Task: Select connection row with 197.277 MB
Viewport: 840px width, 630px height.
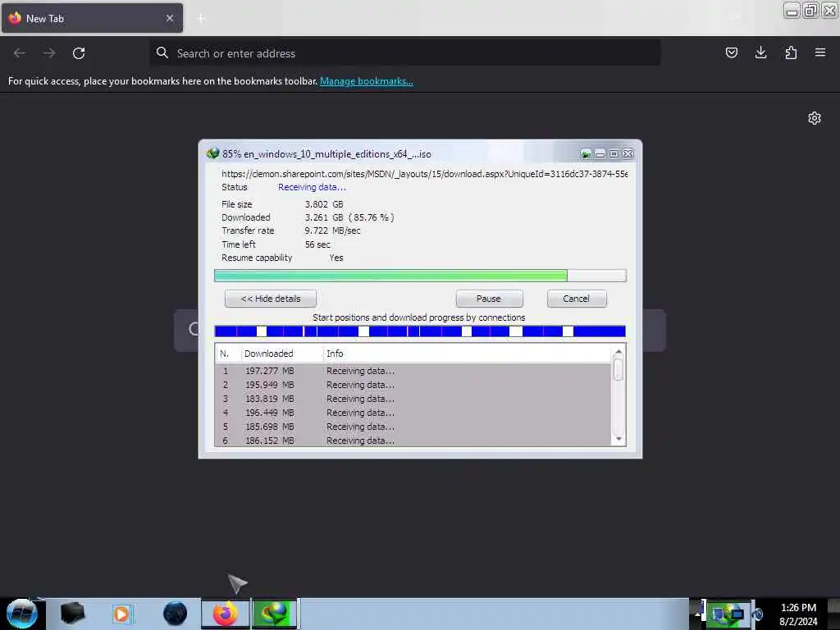Action: click(x=413, y=371)
